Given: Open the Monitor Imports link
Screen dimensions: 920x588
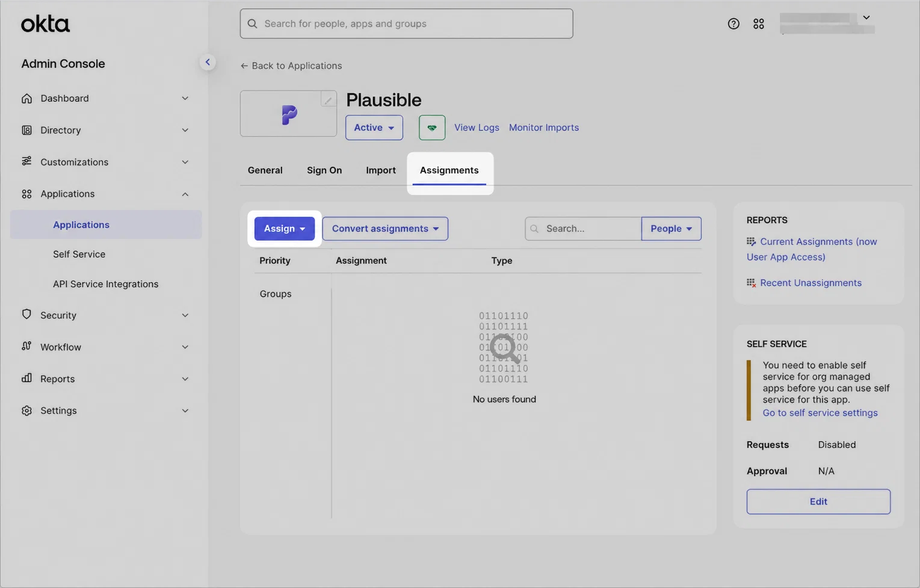Looking at the screenshot, I should 544,128.
